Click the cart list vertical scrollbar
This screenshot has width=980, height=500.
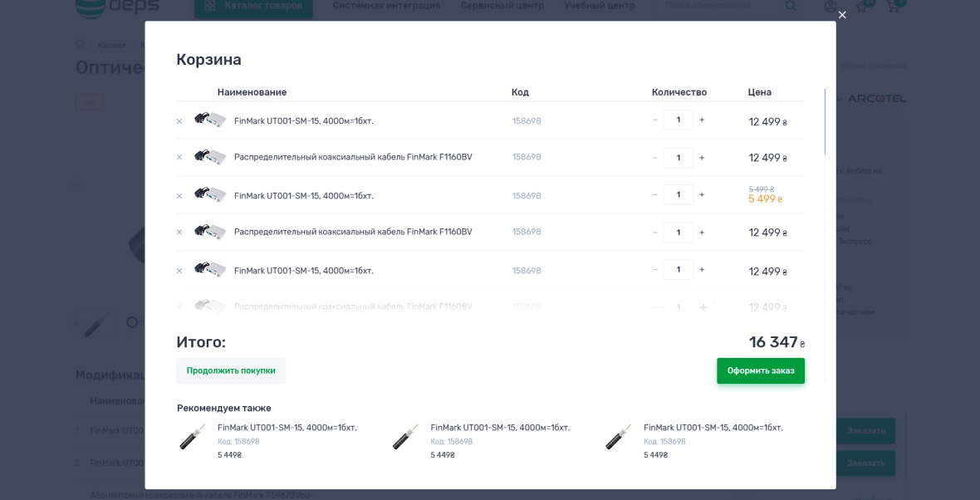point(825,121)
